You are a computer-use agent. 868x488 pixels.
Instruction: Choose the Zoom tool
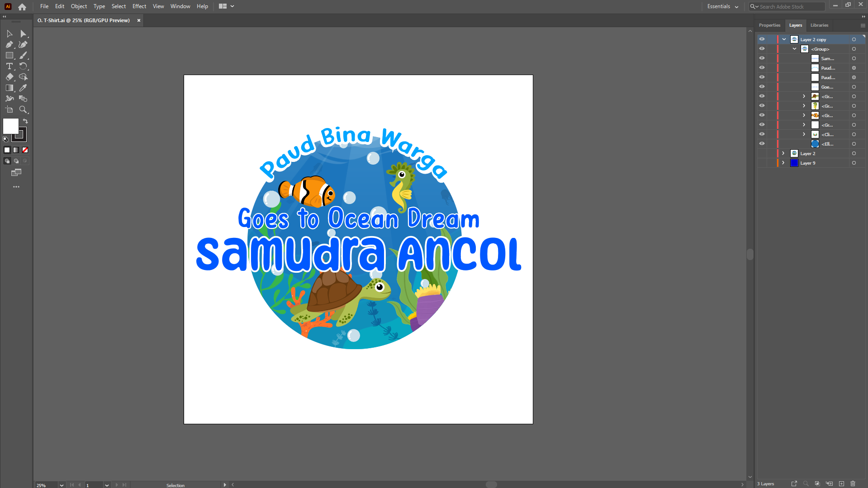tap(24, 110)
